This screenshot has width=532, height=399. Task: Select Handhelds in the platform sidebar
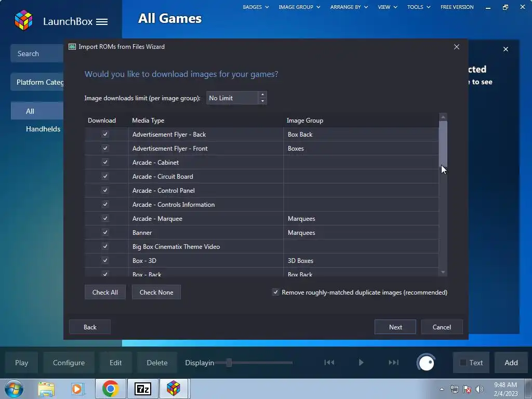click(43, 129)
